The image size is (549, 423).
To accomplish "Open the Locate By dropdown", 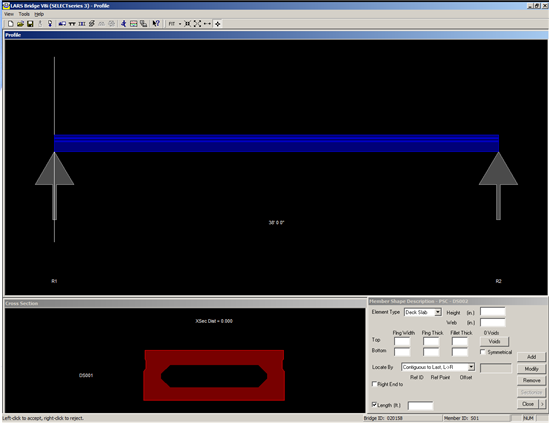I will (x=471, y=367).
